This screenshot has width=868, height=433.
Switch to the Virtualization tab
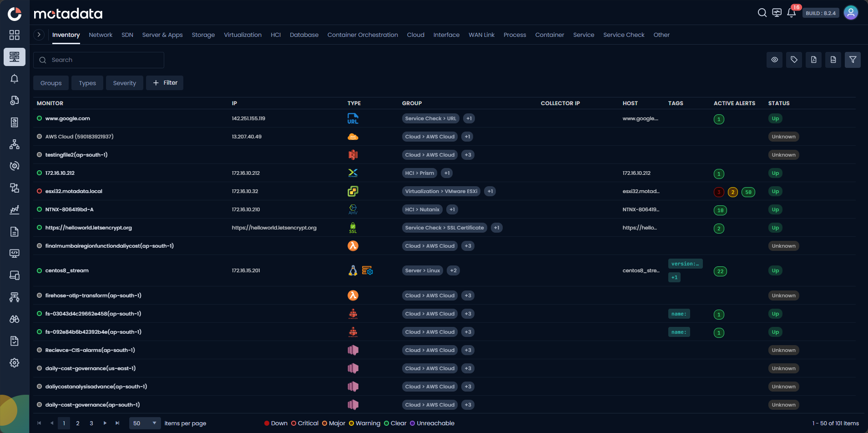pos(242,35)
